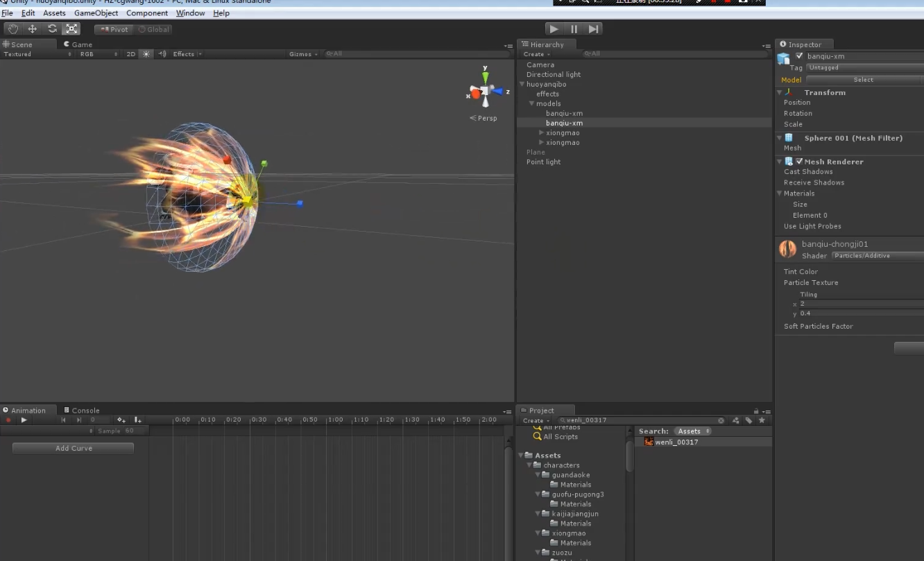Clear the Project search field

[x=721, y=420]
